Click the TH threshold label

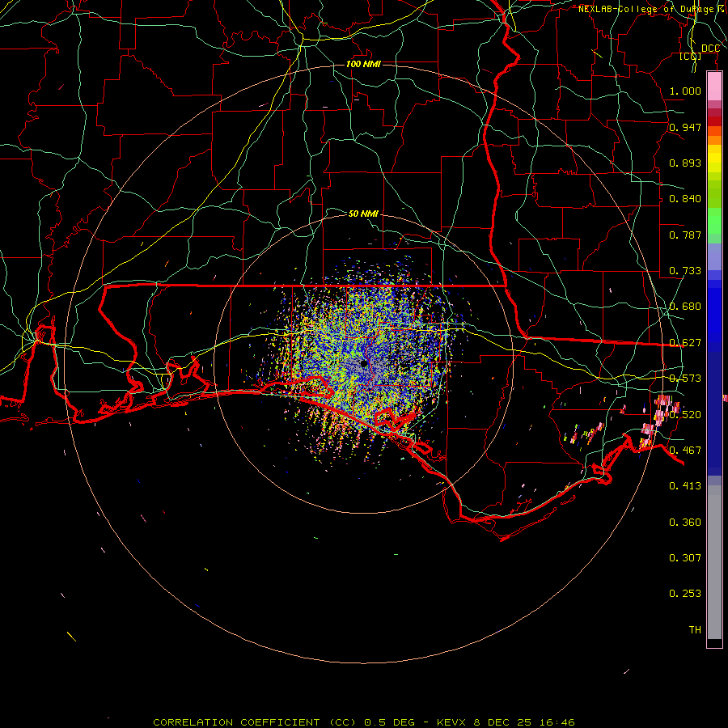coord(695,630)
